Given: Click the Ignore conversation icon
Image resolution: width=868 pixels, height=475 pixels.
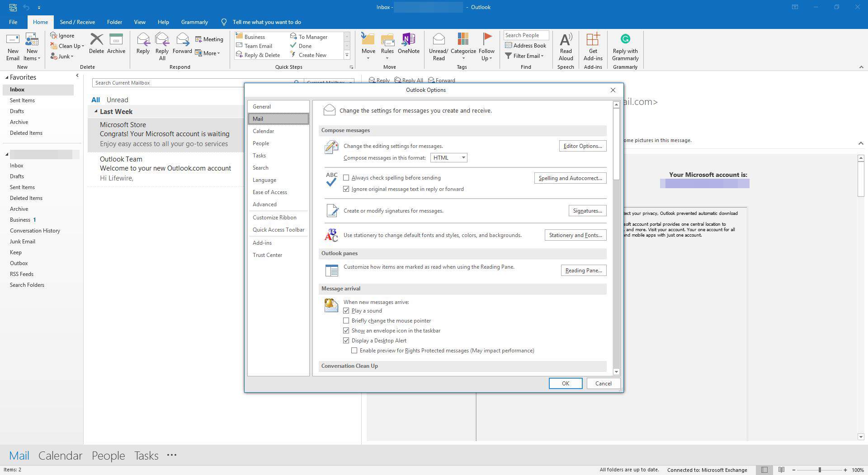Looking at the screenshot, I should point(54,35).
